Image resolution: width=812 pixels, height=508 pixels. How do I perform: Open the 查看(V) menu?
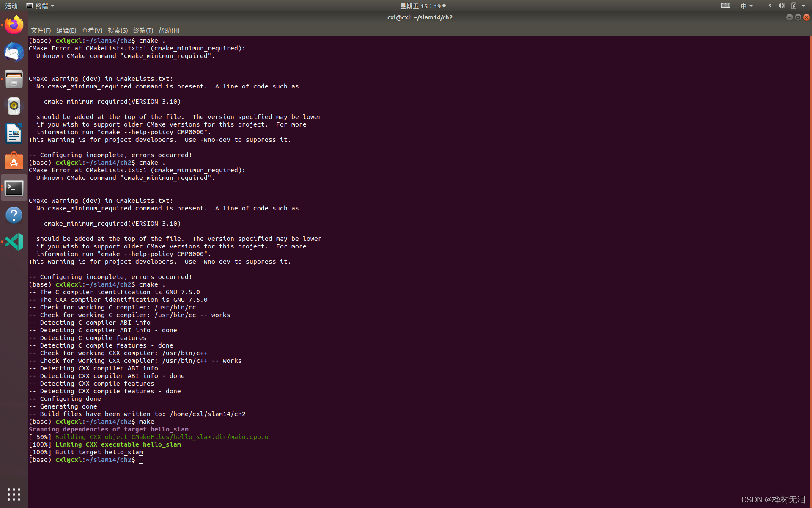[x=92, y=30]
